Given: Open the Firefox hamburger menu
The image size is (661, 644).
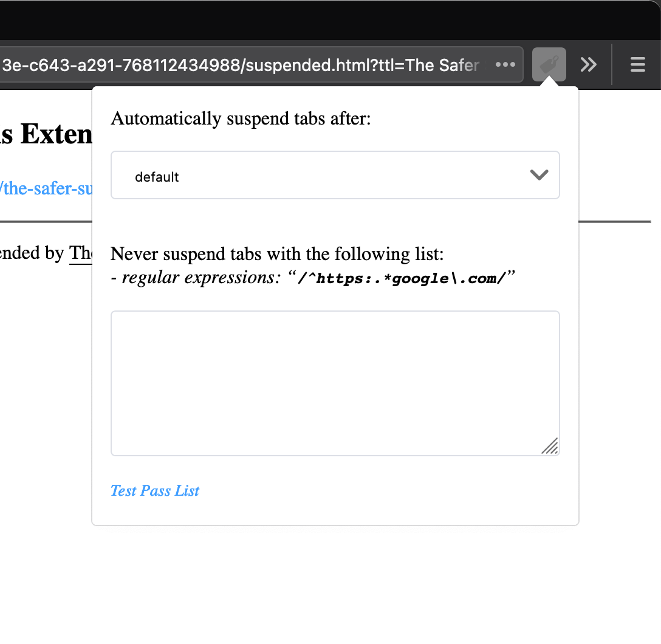Looking at the screenshot, I should tap(637, 64).
